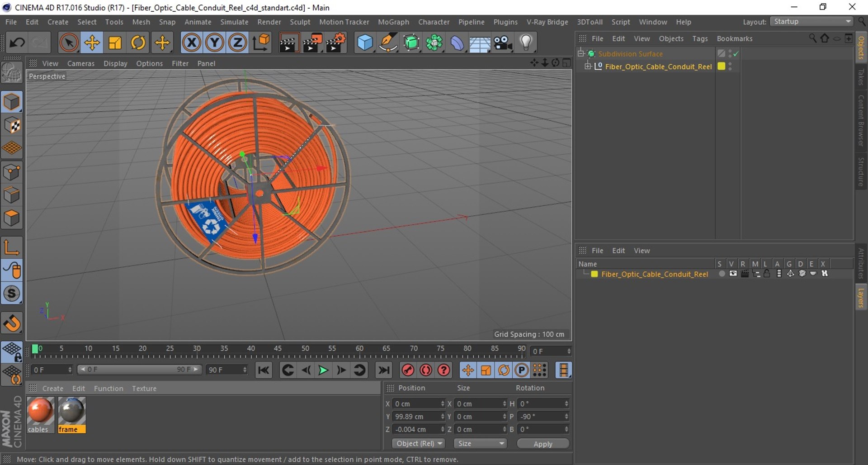Toggle the Z axis lock
This screenshot has width=868, height=465.
coord(237,43)
